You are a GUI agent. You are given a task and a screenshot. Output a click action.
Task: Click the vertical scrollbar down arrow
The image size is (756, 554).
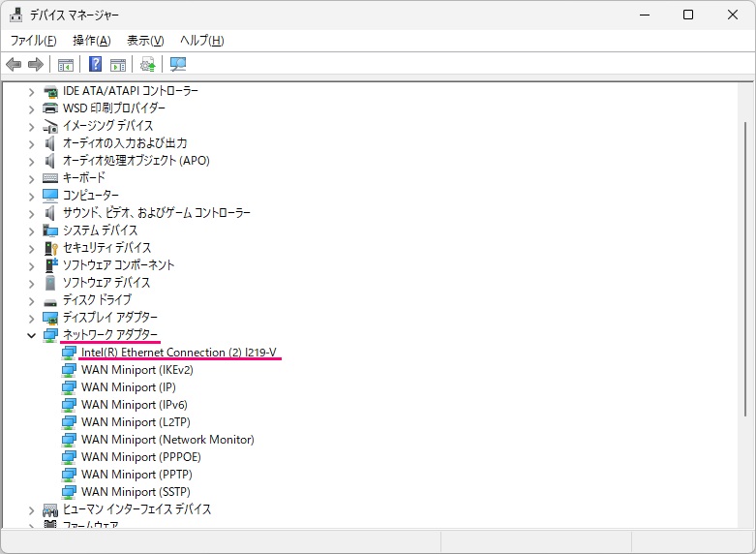[x=746, y=521]
